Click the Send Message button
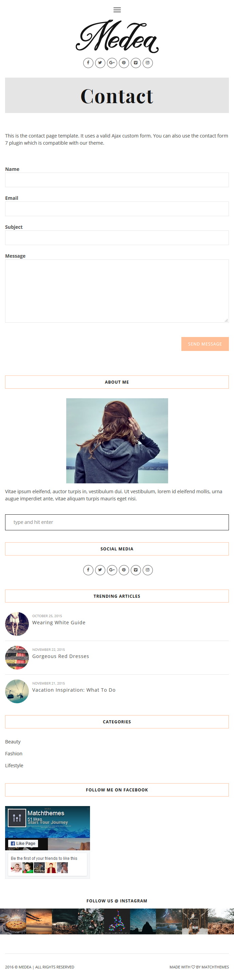Viewport: 234px width, 980px height. click(x=205, y=344)
